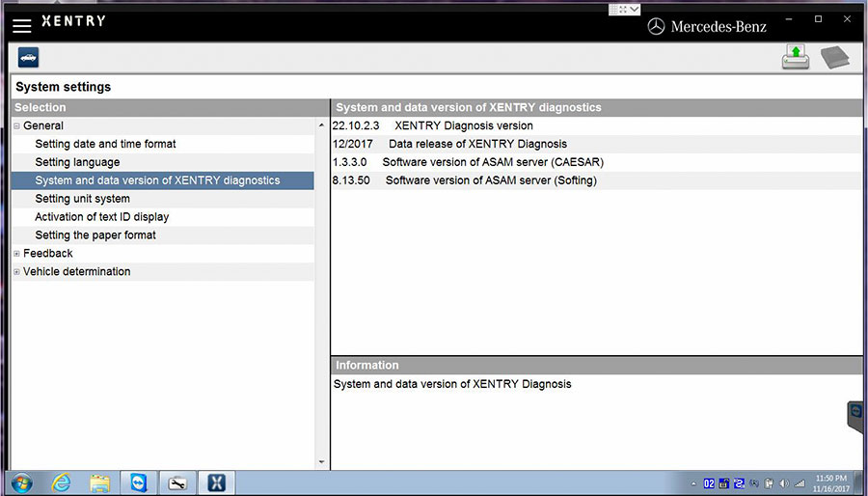Open the help book icon
The height and width of the screenshot is (496, 868).
(x=834, y=58)
